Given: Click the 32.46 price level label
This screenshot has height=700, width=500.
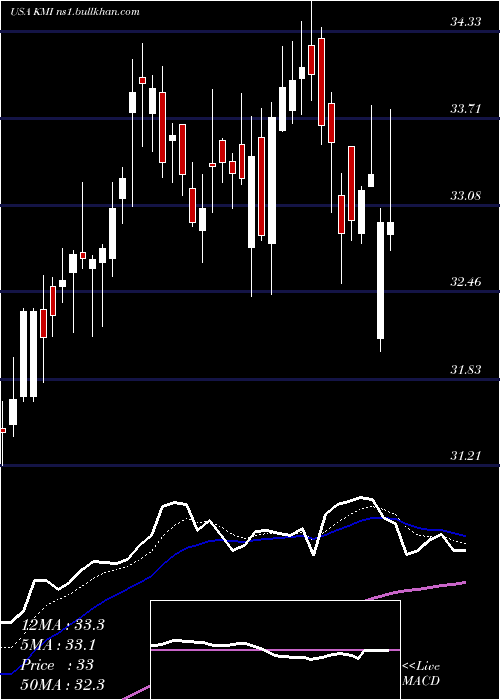Looking at the screenshot, I should [x=466, y=282].
